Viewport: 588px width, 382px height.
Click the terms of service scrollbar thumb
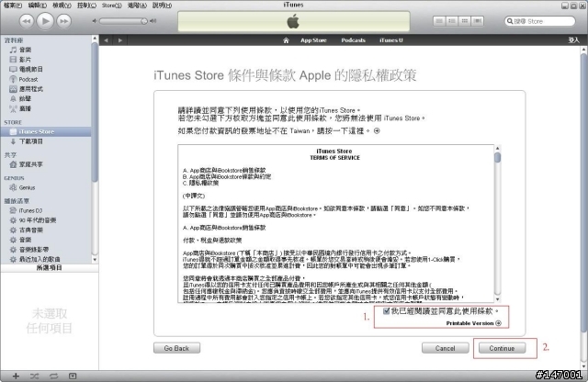(498, 157)
